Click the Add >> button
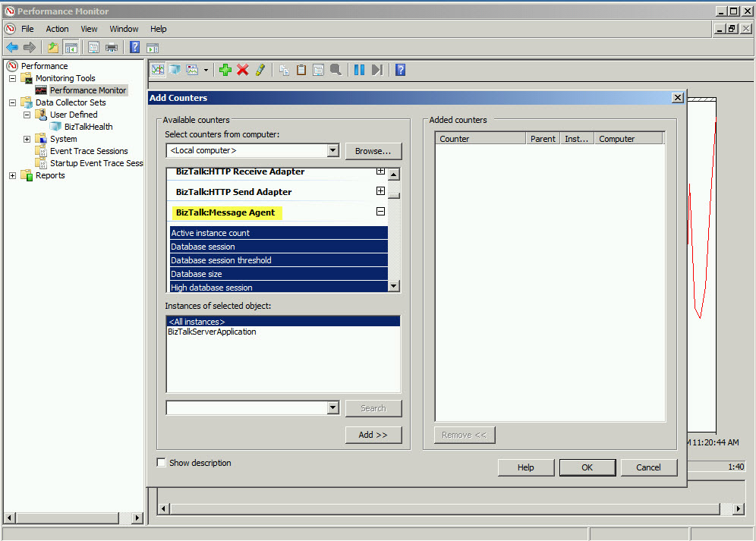This screenshot has width=756, height=541. tap(373, 435)
